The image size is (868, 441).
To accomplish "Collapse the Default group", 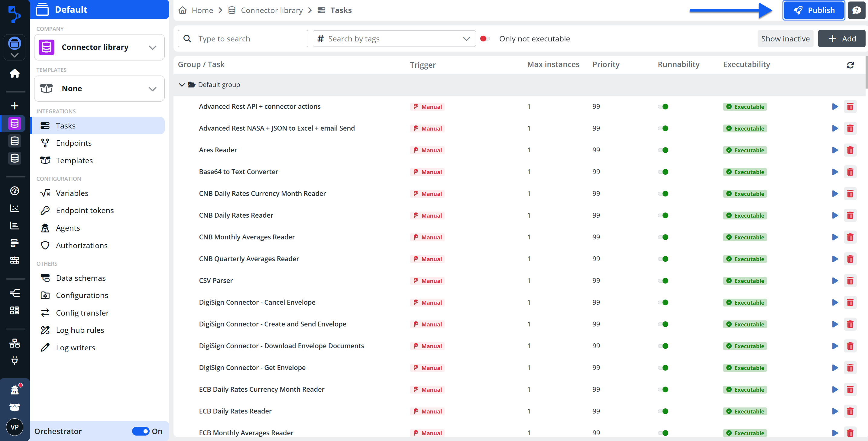I will click(182, 85).
